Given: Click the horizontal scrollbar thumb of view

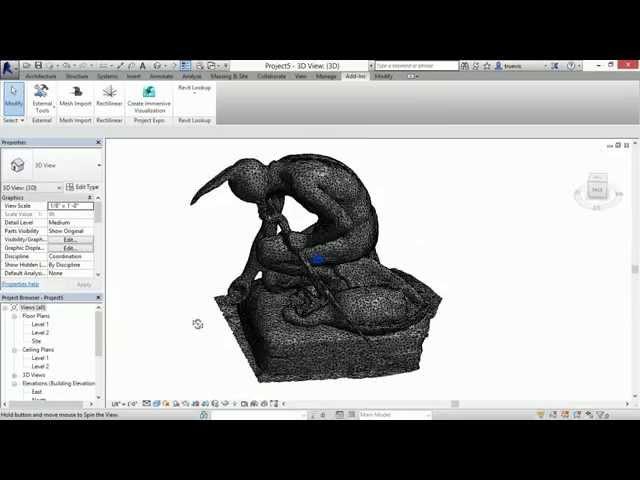Looking at the screenshot, I should tap(455, 404).
